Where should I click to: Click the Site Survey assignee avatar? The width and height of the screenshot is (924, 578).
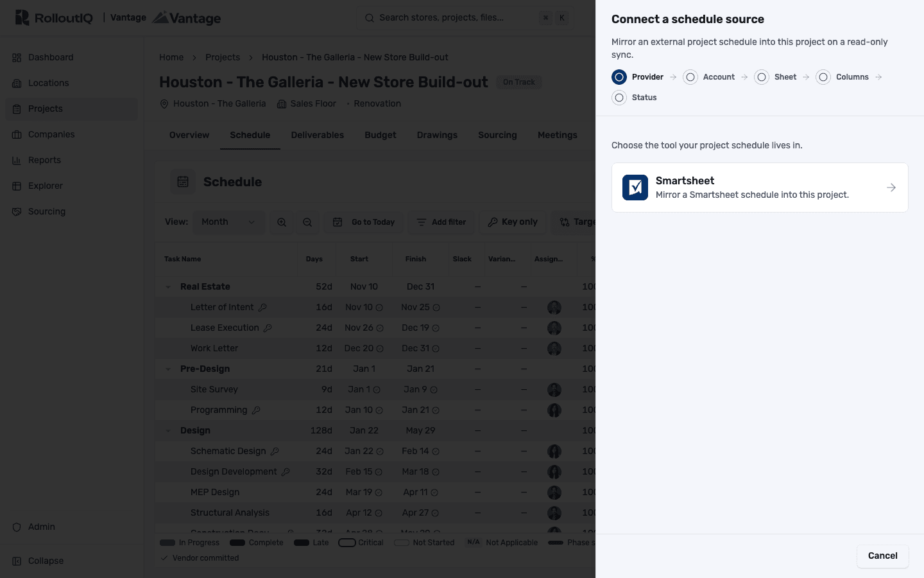554,390
